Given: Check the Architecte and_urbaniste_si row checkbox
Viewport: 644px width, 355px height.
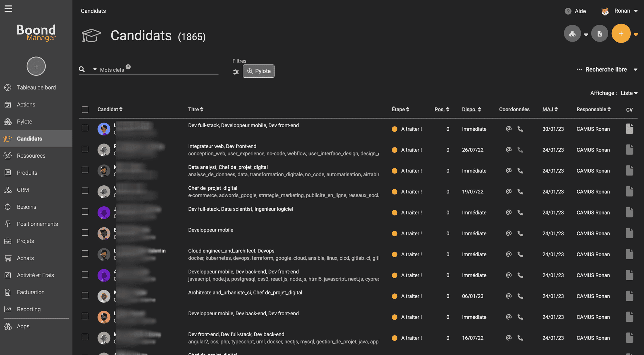Looking at the screenshot, I should pos(85,295).
